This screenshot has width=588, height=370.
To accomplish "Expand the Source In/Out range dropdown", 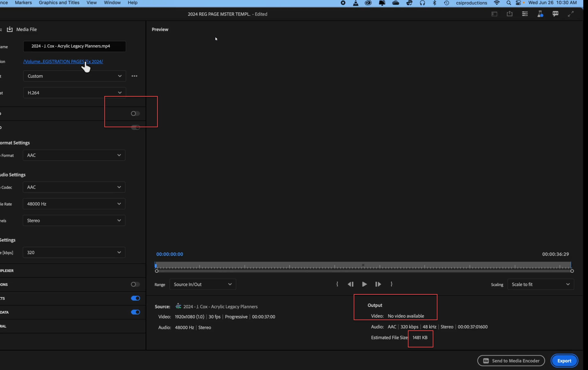I will (203, 284).
